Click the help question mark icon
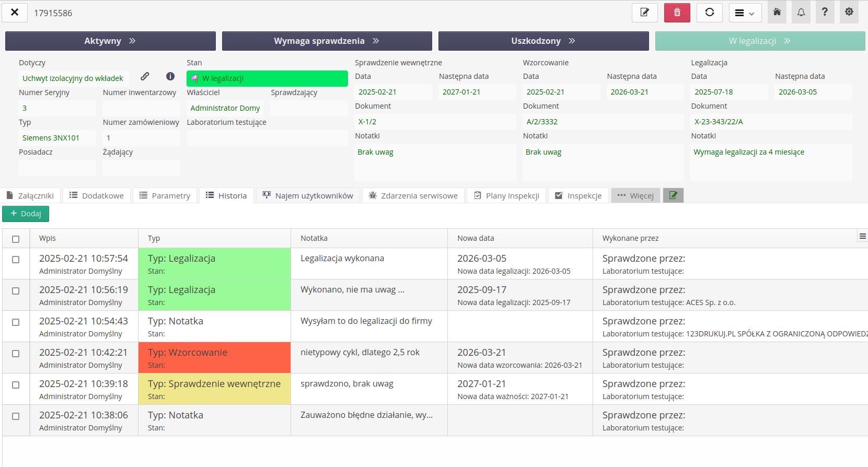The height and width of the screenshot is (467, 868). pyautogui.click(x=825, y=13)
